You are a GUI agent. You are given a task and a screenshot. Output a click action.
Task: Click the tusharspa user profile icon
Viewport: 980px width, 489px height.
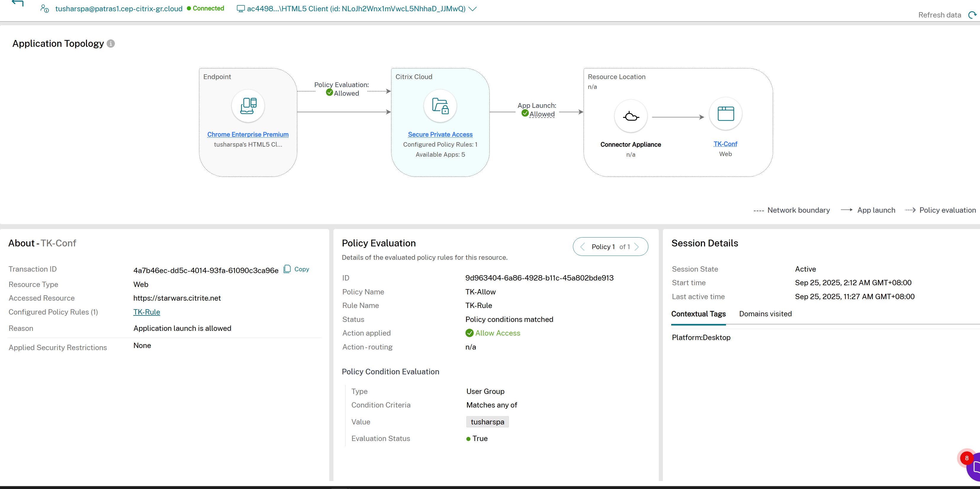click(x=44, y=8)
